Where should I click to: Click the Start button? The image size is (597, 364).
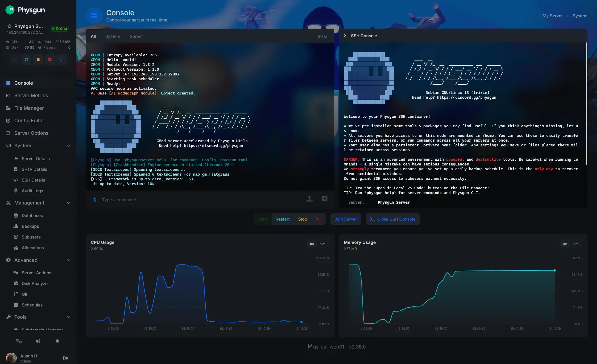tap(263, 219)
